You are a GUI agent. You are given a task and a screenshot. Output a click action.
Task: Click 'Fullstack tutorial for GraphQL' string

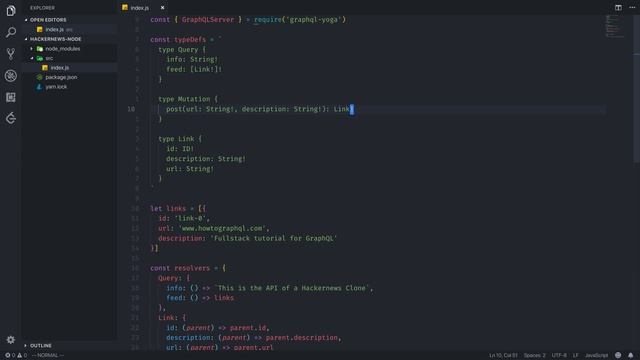click(x=274, y=238)
